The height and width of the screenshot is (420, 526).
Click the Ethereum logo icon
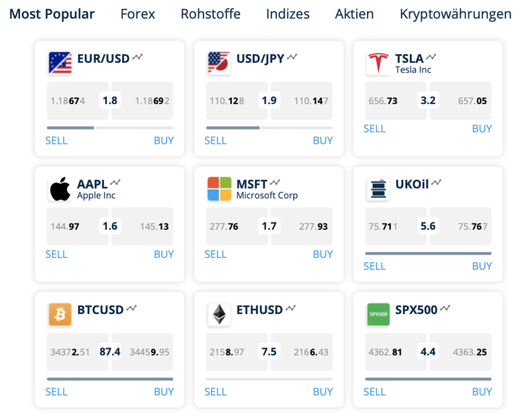(x=219, y=315)
